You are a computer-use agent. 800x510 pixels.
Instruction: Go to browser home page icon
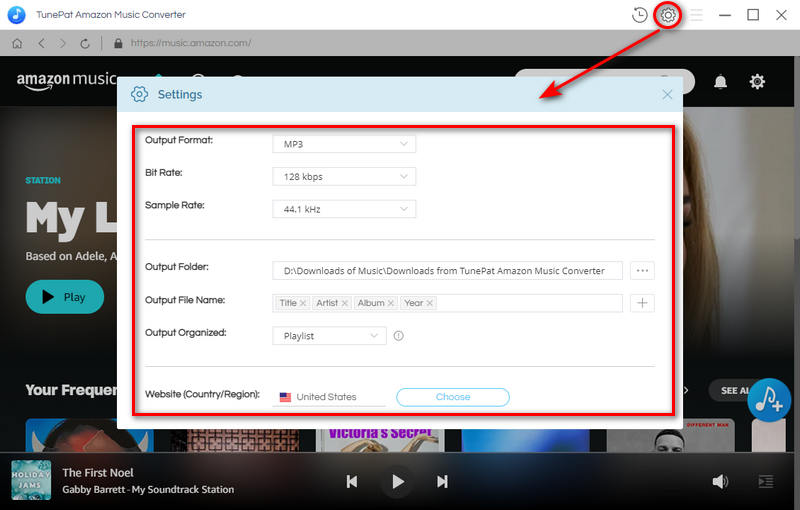coord(17,43)
